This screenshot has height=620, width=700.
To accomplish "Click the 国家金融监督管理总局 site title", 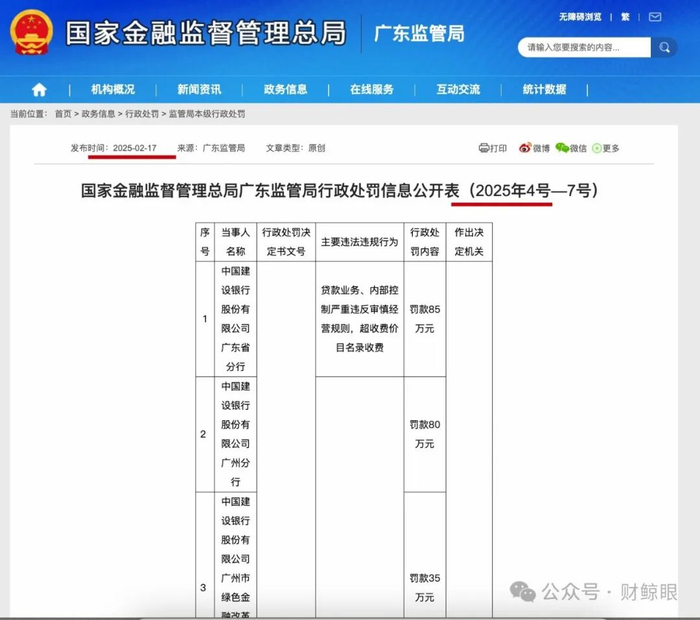I will [206, 33].
